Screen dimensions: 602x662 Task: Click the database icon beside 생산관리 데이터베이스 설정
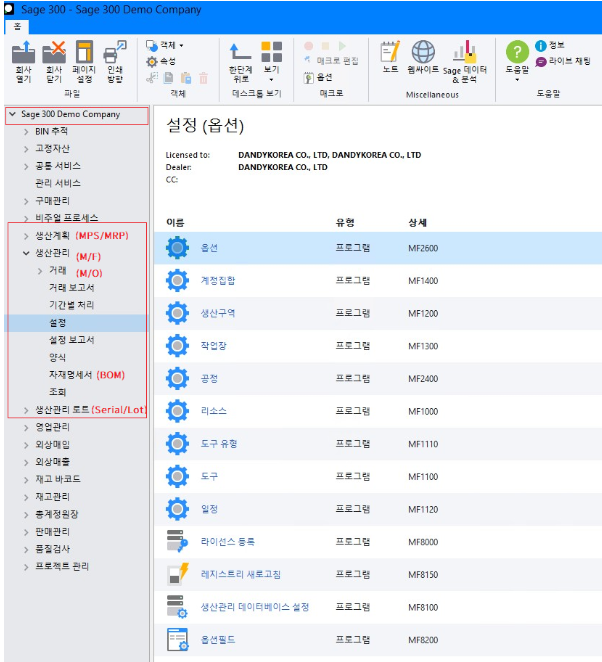click(x=177, y=607)
